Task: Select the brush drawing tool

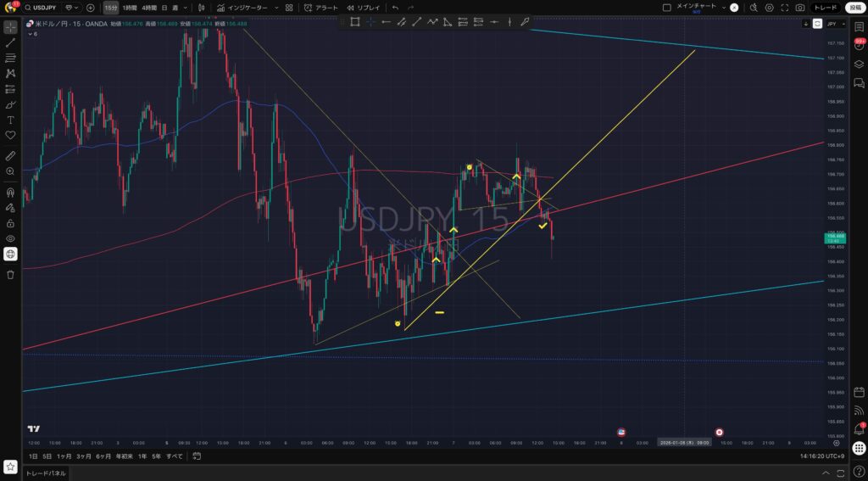Action: click(10, 104)
